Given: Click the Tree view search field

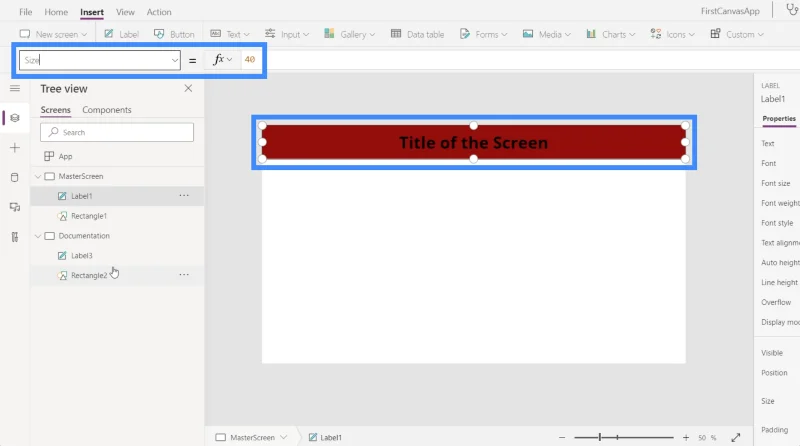Looking at the screenshot, I should 117,132.
